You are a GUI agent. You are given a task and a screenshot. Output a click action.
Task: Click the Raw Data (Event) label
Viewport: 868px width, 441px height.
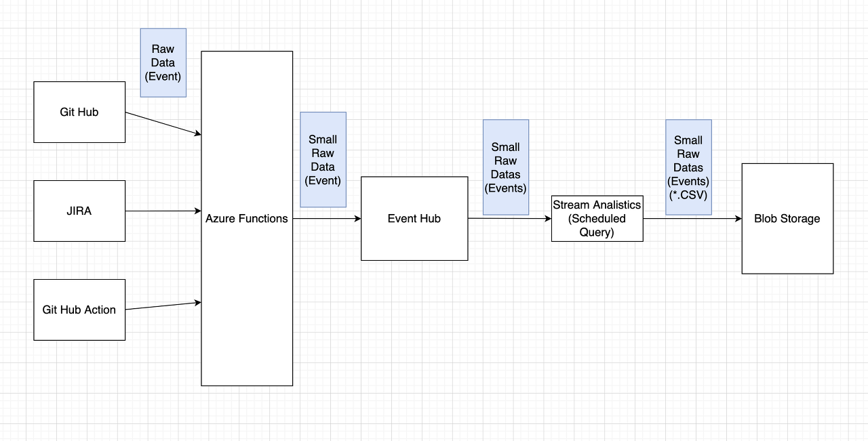163,63
